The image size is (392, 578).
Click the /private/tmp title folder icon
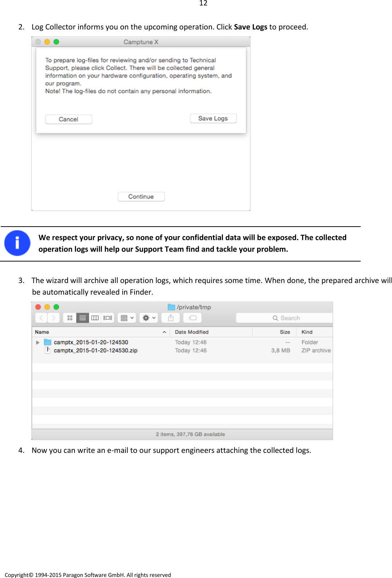[171, 307]
